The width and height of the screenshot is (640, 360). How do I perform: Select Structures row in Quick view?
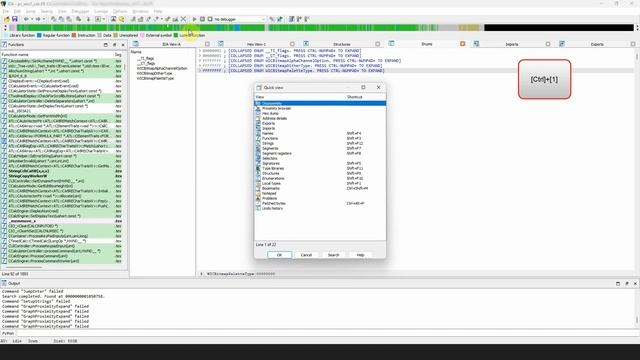tap(320, 173)
